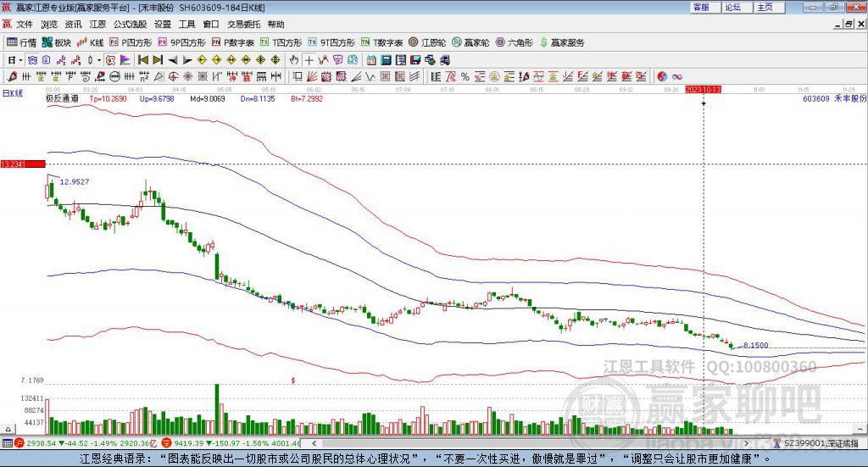Screen dimensions: 868x467
Task: Select the round 金 coin icon
Action: (494, 77)
